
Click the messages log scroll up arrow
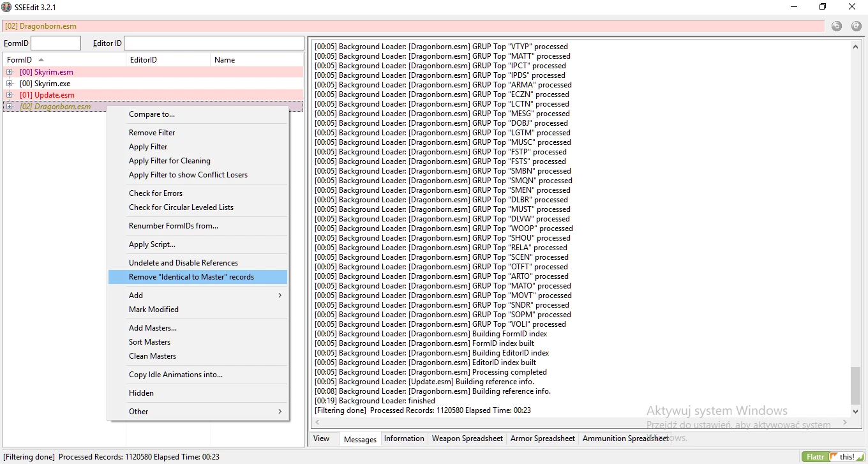click(856, 47)
